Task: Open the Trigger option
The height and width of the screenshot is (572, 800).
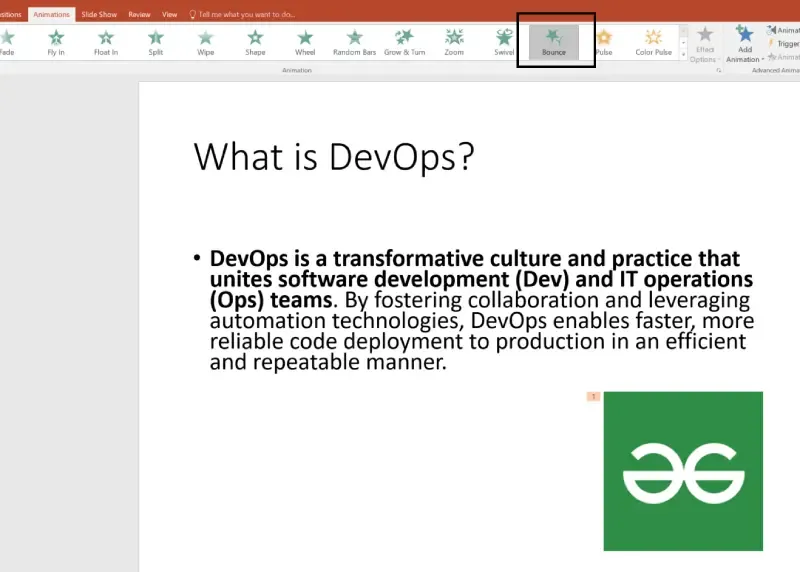Action: click(784, 44)
